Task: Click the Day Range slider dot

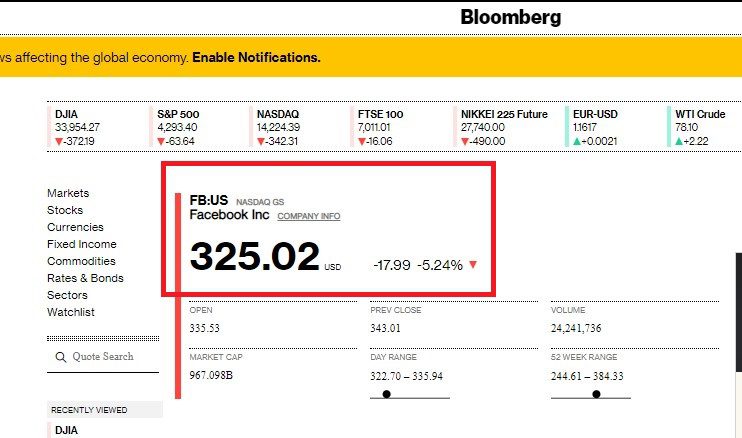Action: pyautogui.click(x=387, y=394)
